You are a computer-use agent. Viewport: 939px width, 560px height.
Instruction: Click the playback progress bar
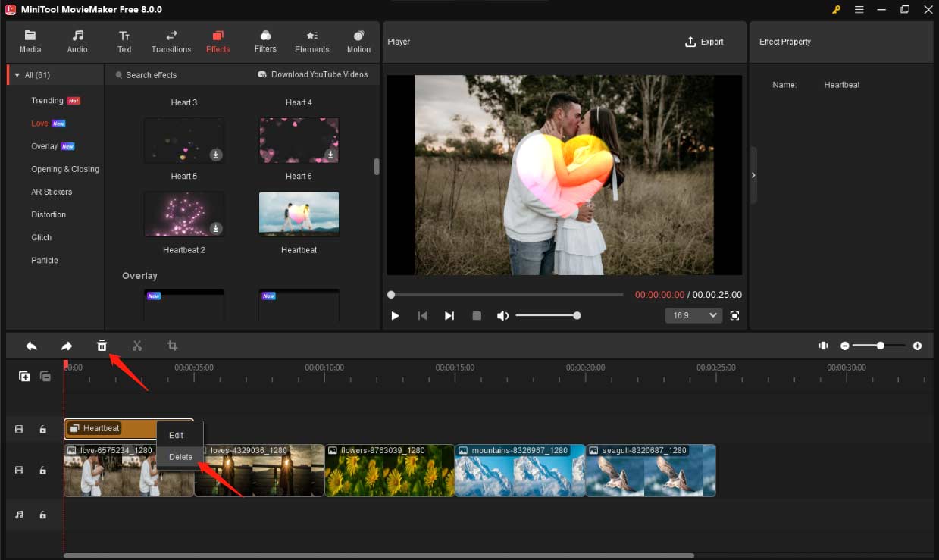(x=505, y=295)
